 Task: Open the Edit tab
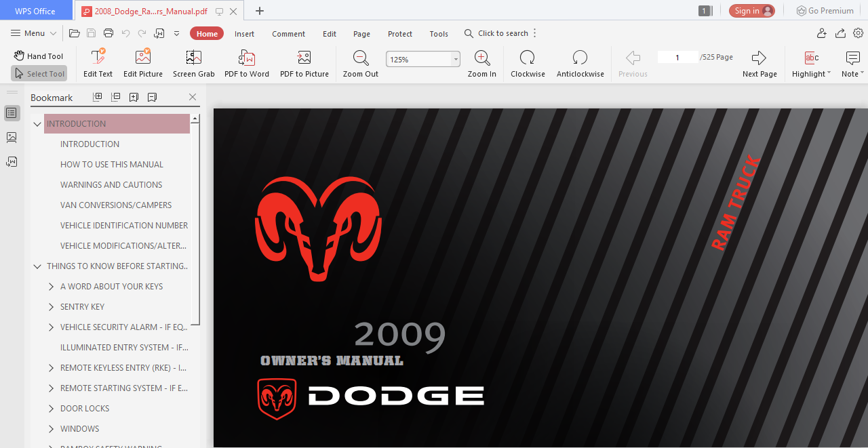tap(330, 34)
